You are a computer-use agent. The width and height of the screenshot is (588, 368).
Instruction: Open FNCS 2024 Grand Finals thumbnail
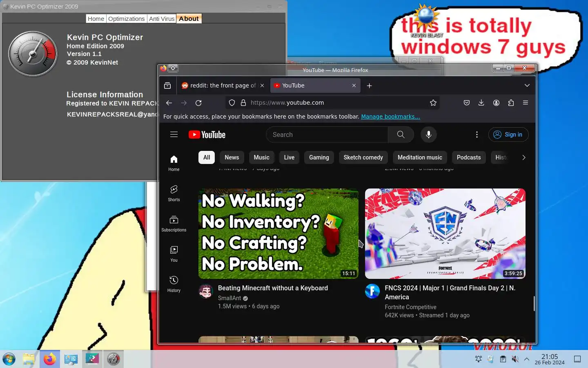click(x=445, y=233)
